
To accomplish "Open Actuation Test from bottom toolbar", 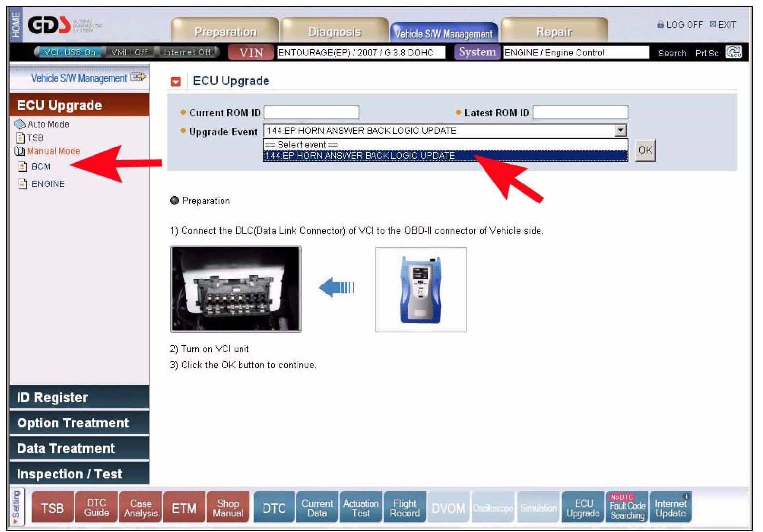I will coord(361,508).
